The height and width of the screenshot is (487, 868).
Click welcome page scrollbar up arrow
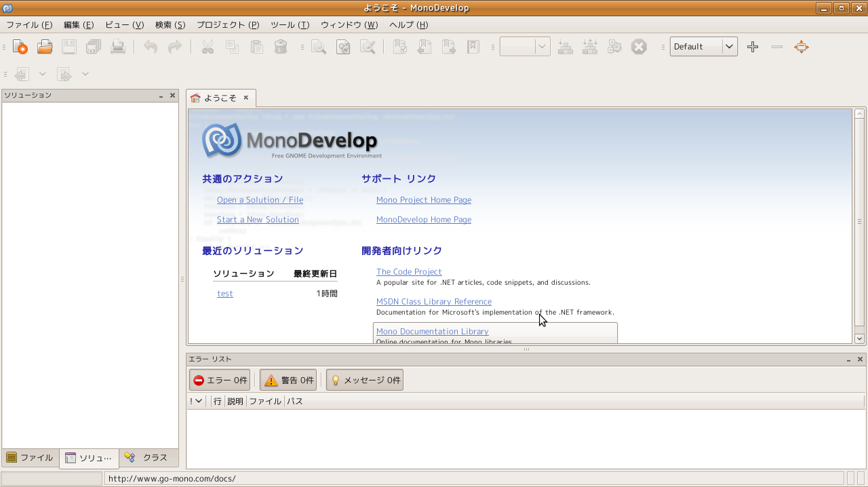coord(859,114)
